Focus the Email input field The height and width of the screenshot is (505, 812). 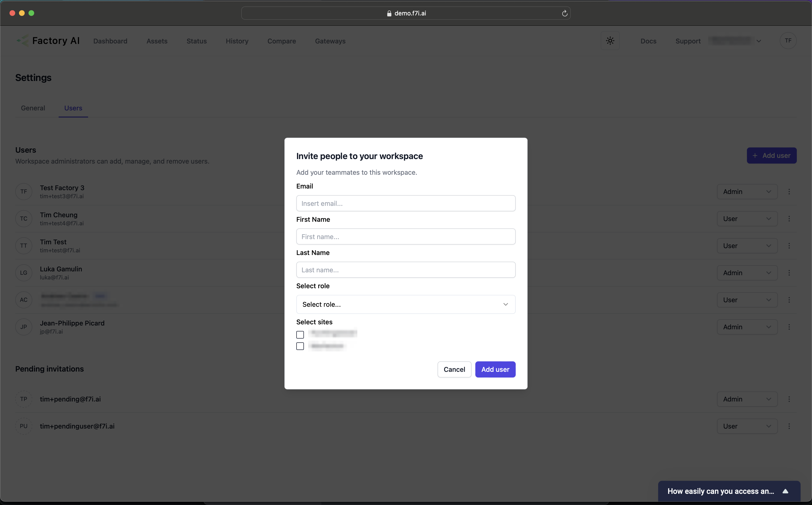[406, 203]
